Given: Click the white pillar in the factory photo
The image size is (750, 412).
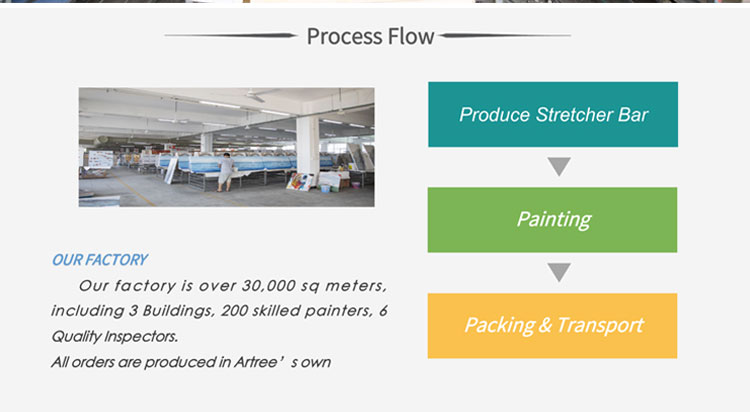Looking at the screenshot, I should [308, 149].
